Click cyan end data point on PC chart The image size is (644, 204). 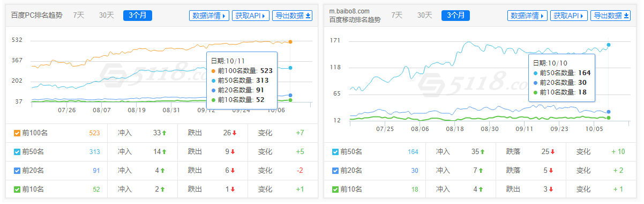[290, 68]
